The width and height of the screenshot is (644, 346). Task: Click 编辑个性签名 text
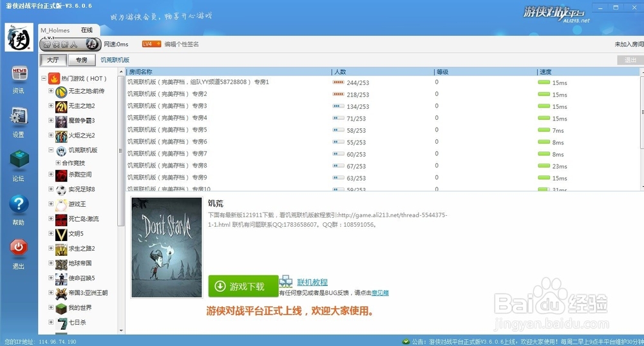[x=182, y=44]
